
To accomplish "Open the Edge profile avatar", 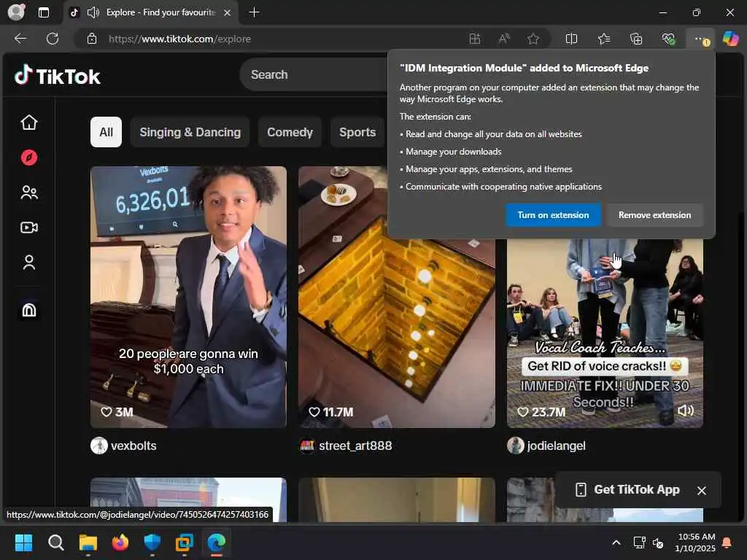I will 16,12.
